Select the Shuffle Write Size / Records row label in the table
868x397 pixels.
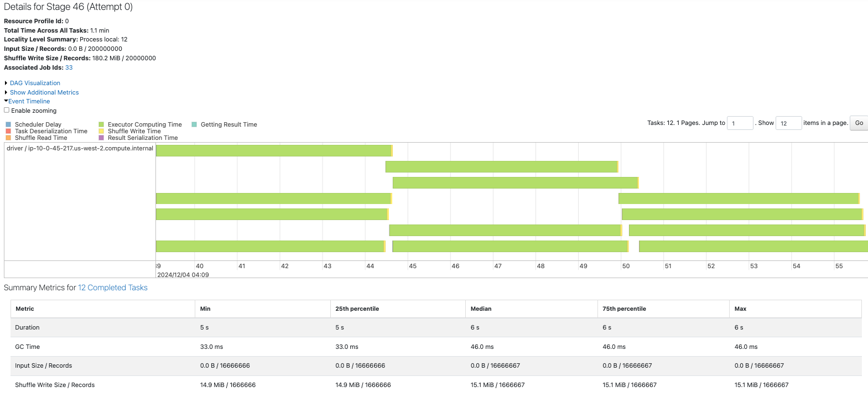55,385
